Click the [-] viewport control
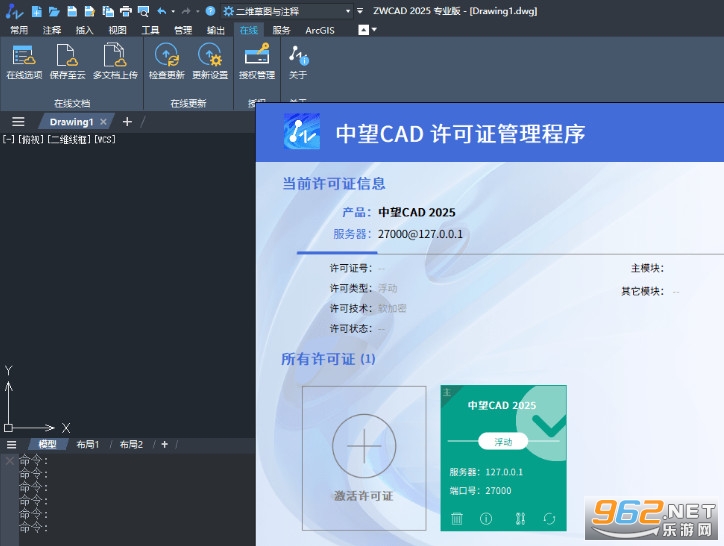This screenshot has width=724, height=546. pyautogui.click(x=9, y=139)
